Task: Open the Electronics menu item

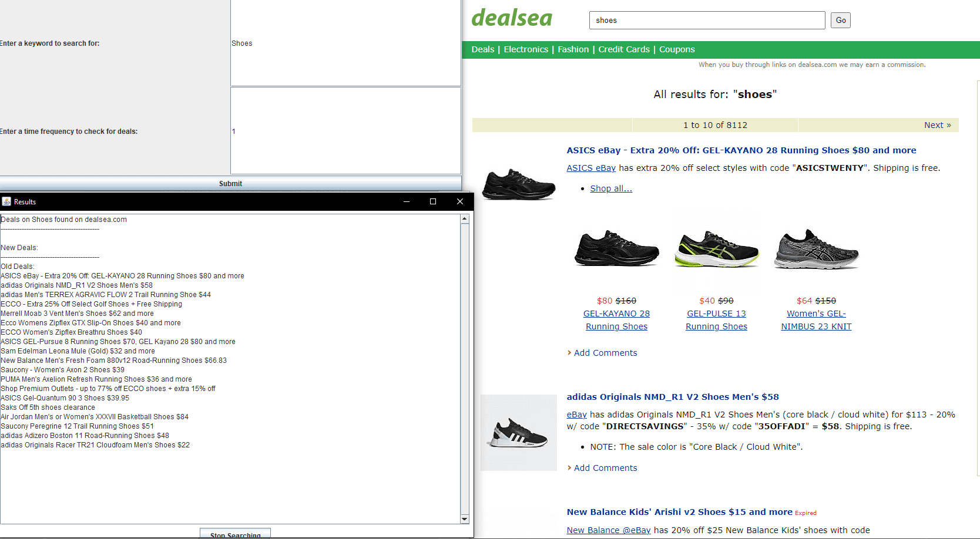Action: click(526, 49)
